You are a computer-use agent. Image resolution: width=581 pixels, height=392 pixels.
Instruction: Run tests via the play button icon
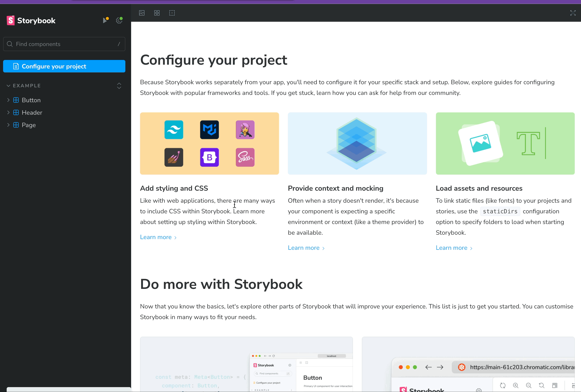click(105, 20)
